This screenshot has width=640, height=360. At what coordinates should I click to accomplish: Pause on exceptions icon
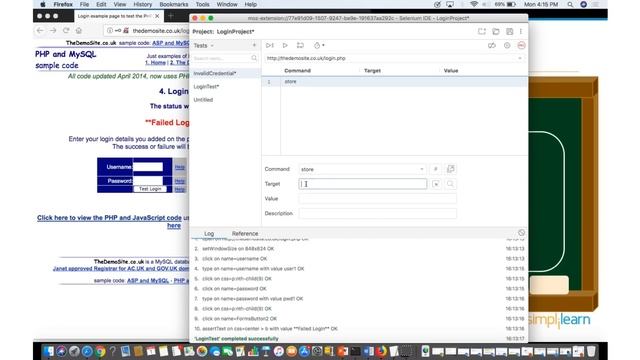(507, 45)
